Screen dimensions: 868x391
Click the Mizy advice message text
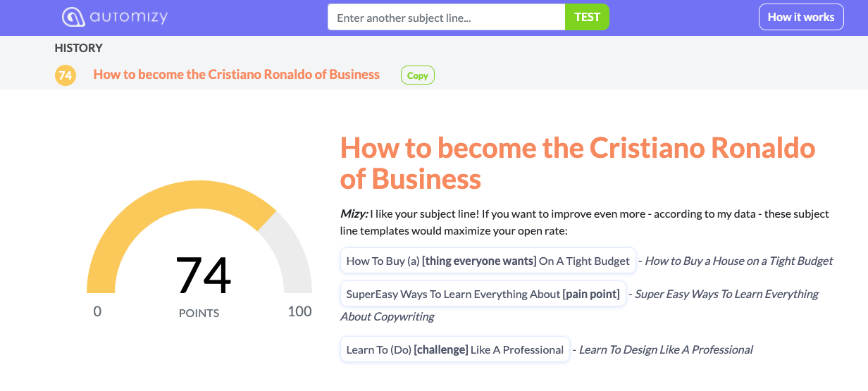coord(585,222)
